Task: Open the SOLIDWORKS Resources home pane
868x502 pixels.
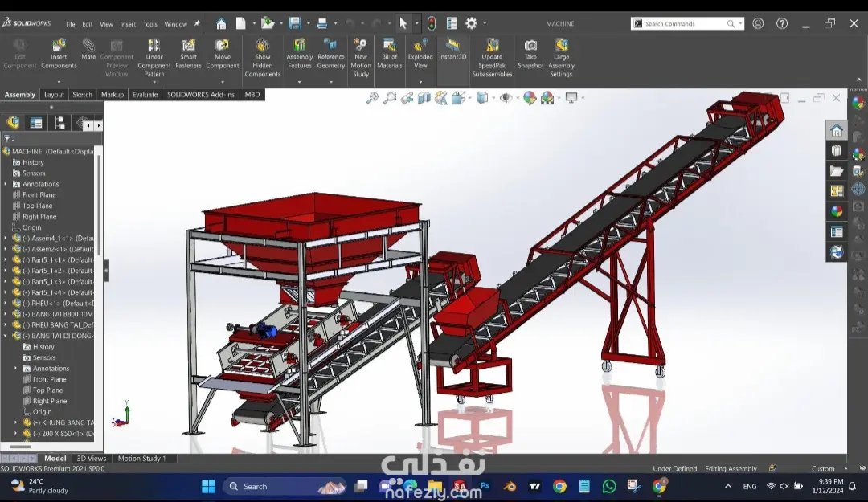Action: click(837, 130)
